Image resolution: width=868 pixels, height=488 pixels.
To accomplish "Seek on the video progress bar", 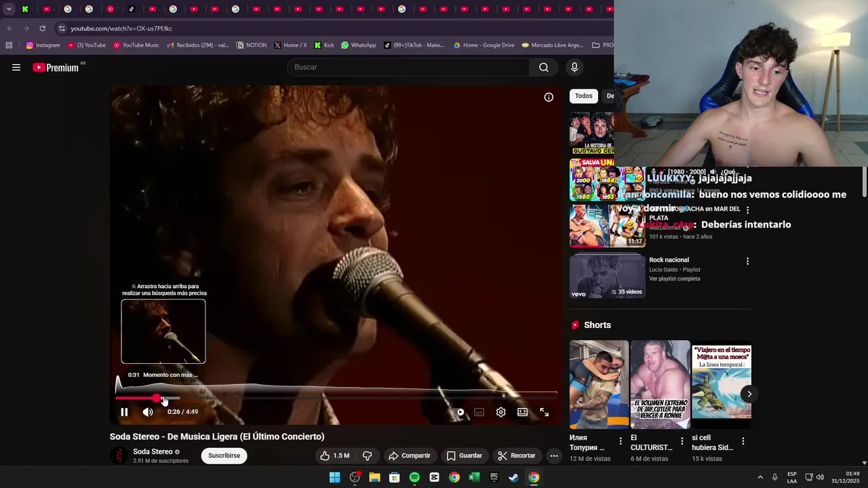I will (336, 399).
